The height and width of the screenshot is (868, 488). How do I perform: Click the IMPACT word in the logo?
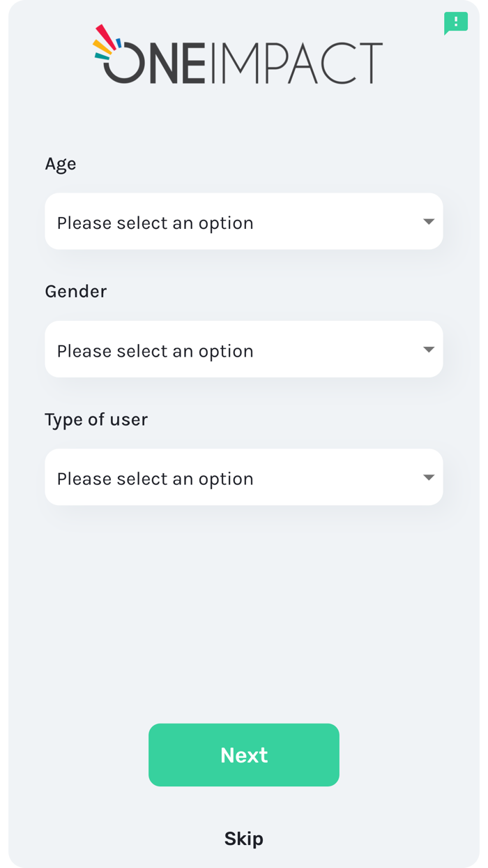(296, 63)
